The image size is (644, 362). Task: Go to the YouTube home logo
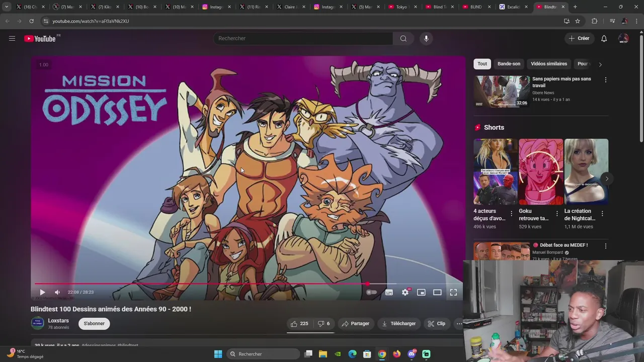40,39
